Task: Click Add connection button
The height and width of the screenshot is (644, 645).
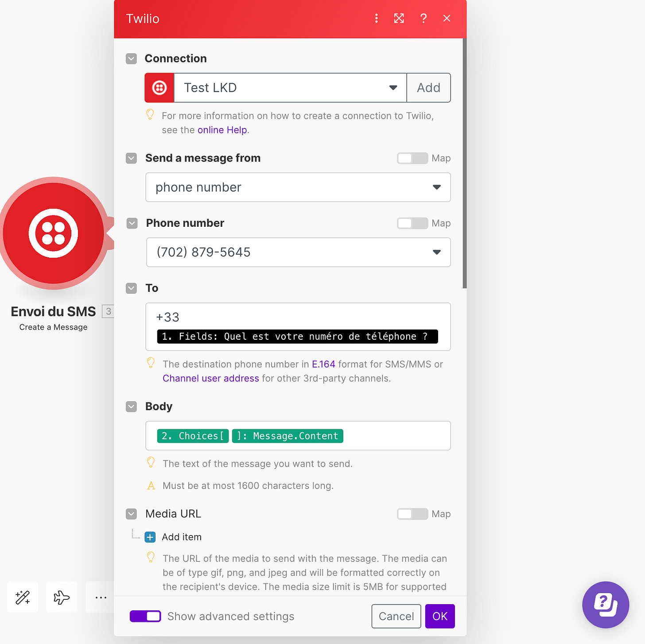Action: coord(428,88)
